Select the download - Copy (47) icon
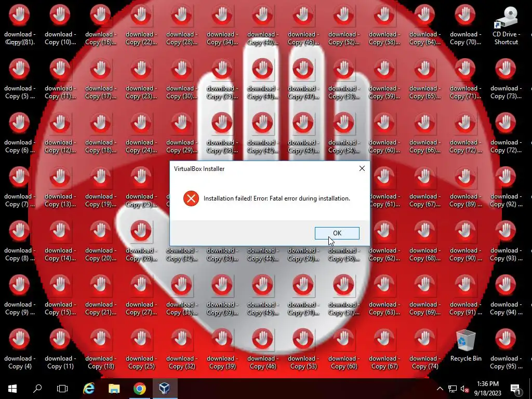Viewport: 532px width, 399px height. pos(303,80)
